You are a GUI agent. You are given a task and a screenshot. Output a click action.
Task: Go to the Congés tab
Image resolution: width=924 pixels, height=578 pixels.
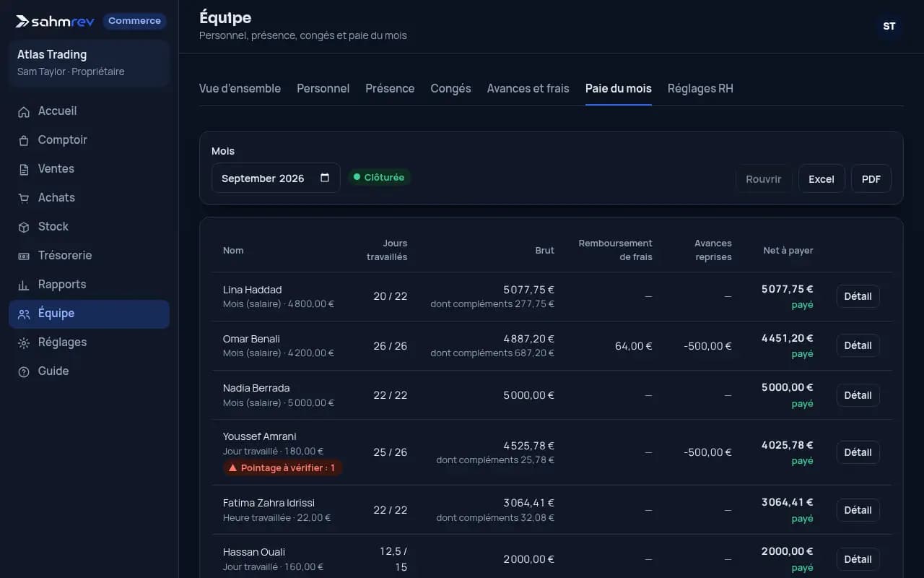pos(450,88)
